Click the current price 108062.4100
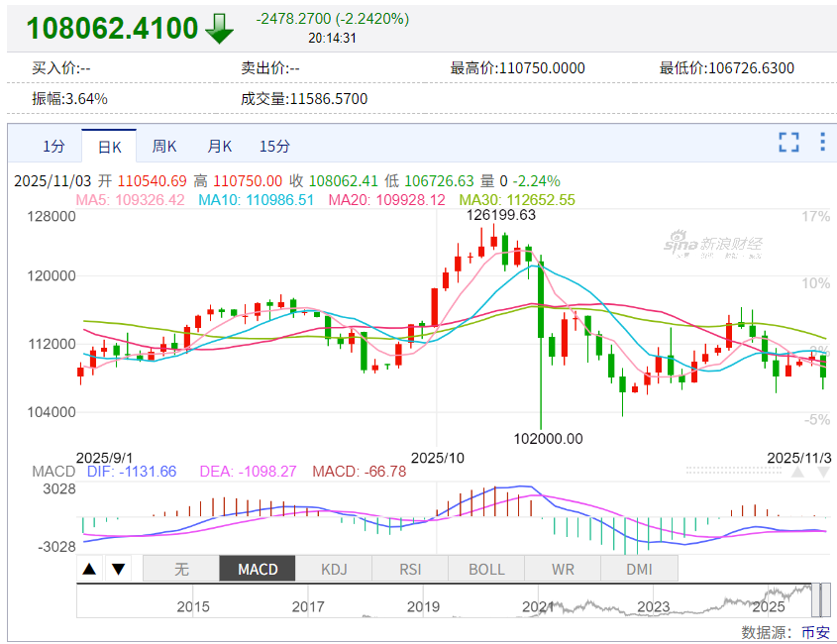837x644 pixels. pos(112,28)
